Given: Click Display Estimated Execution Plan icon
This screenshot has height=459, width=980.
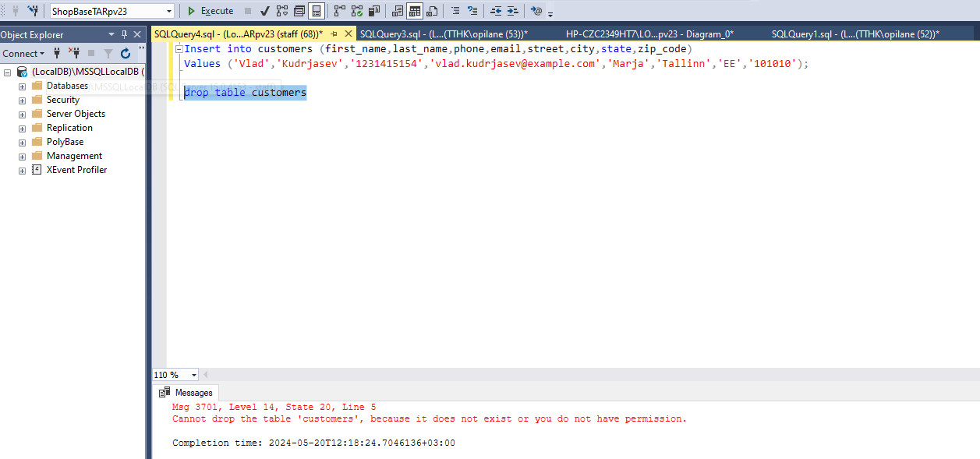Looking at the screenshot, I should pos(282,11).
